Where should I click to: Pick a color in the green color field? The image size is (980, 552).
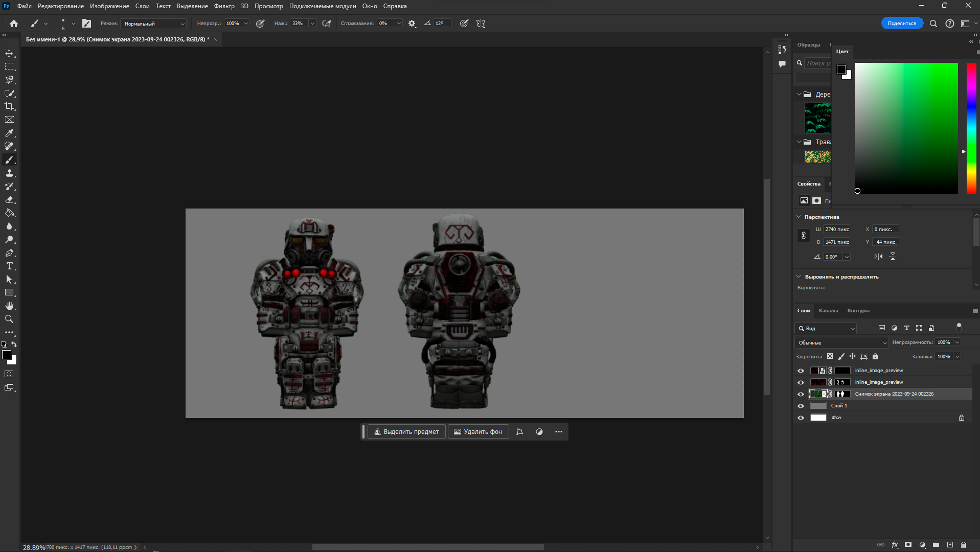[x=906, y=128]
